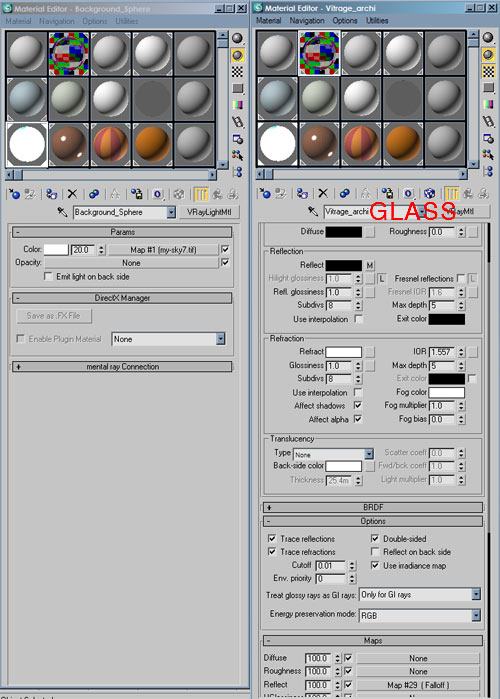500x699 pixels.
Task: Click the Fog color swatch
Action: tap(447, 392)
